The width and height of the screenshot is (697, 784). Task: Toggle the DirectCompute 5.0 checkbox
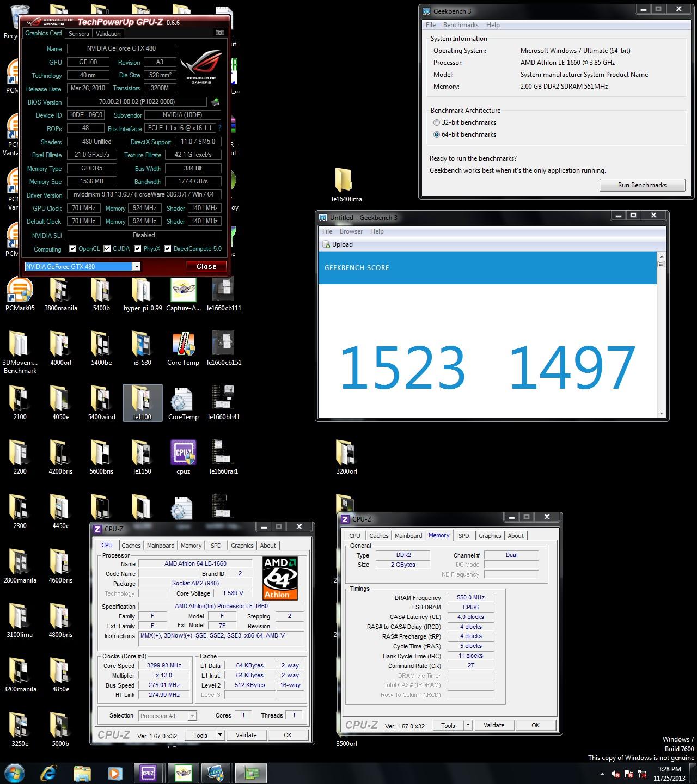[x=168, y=249]
